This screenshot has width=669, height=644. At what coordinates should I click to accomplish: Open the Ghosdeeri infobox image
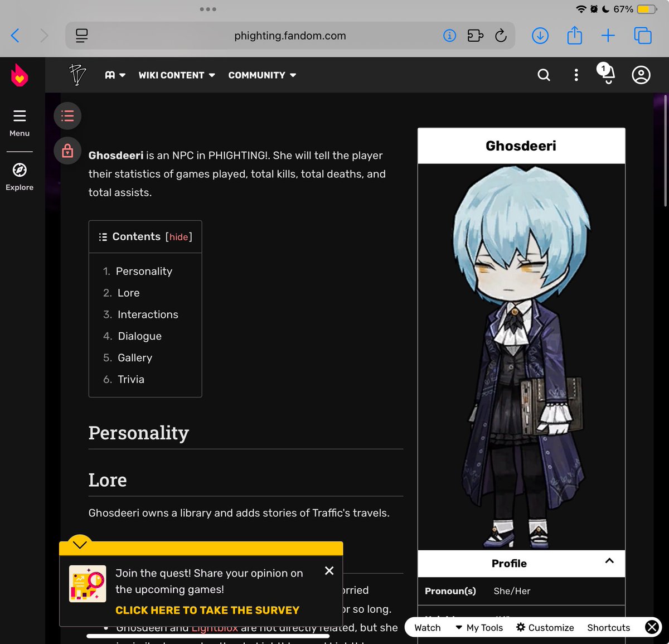521,357
